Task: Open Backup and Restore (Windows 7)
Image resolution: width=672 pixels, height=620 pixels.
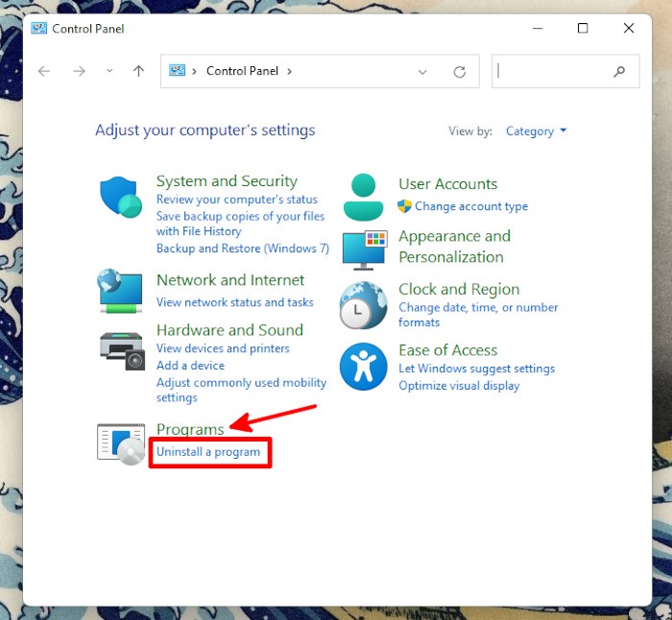Action: (243, 249)
